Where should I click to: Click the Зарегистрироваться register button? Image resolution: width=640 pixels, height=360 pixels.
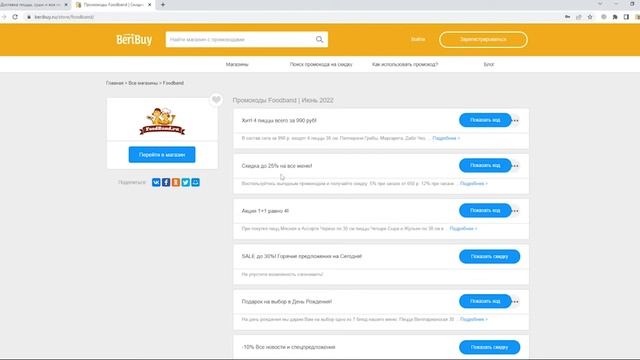tap(483, 40)
